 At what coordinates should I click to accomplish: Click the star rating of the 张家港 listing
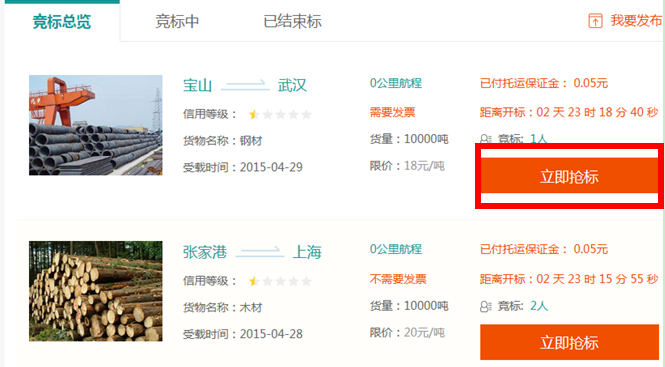[280, 281]
